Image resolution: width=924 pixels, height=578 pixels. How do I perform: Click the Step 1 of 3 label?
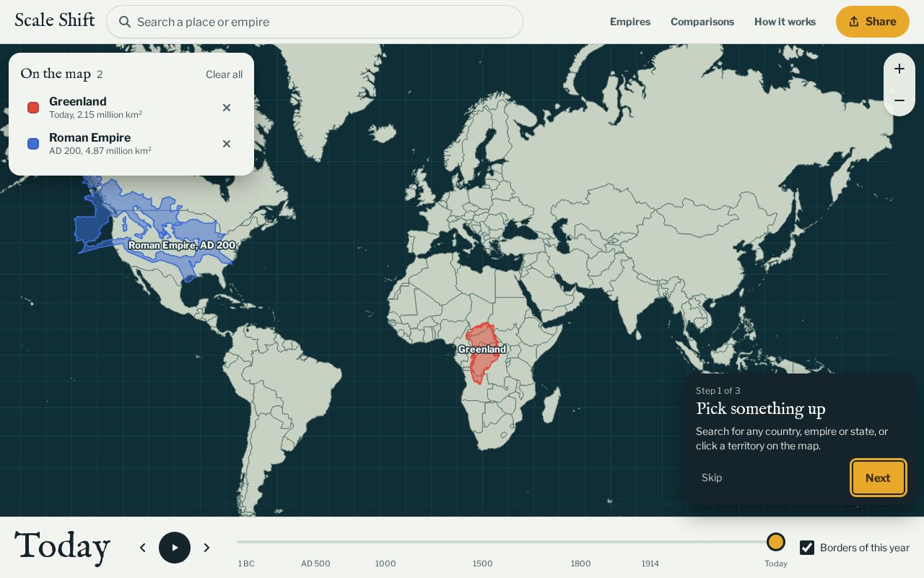[718, 391]
